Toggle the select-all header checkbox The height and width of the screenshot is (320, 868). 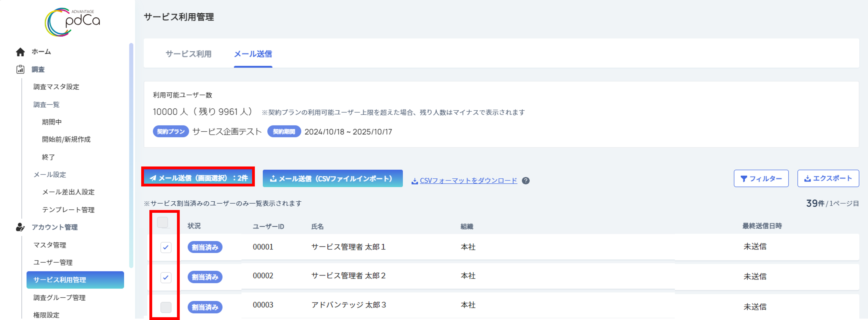[162, 222]
